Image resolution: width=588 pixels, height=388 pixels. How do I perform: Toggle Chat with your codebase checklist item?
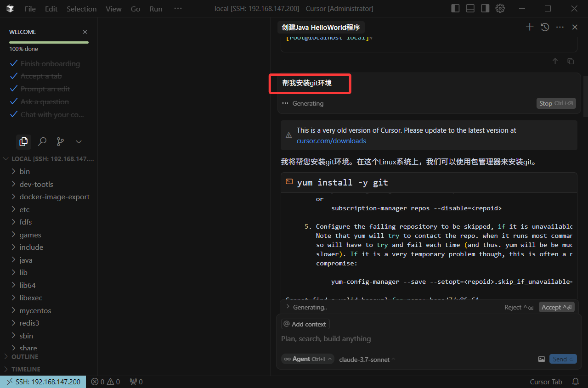tap(47, 115)
